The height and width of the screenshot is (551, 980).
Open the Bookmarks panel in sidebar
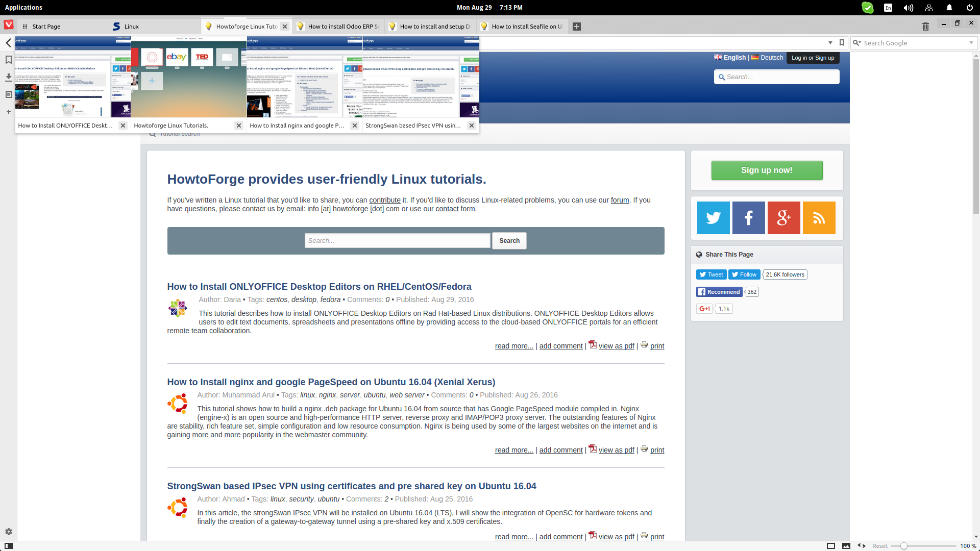point(9,60)
